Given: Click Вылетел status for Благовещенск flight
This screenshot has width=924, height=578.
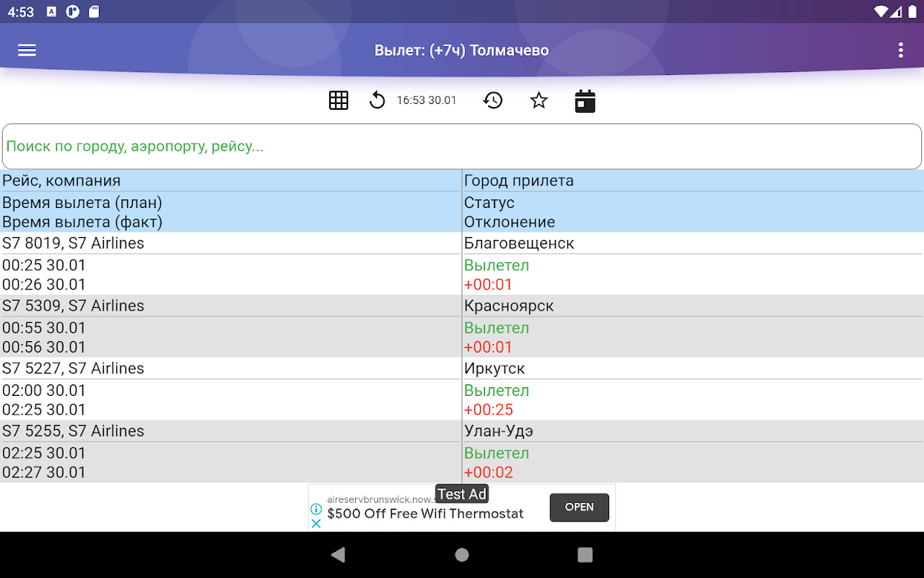Looking at the screenshot, I should coord(497,265).
